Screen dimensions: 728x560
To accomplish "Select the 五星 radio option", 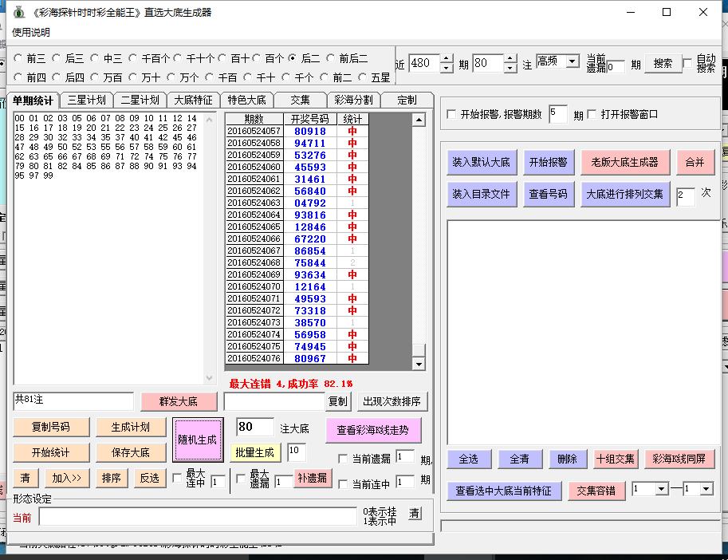I will 364,77.
